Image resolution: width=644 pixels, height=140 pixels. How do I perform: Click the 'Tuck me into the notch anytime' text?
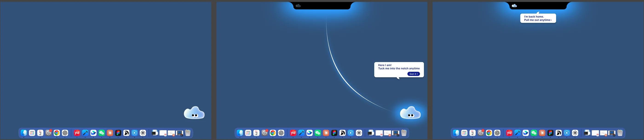coord(399,68)
